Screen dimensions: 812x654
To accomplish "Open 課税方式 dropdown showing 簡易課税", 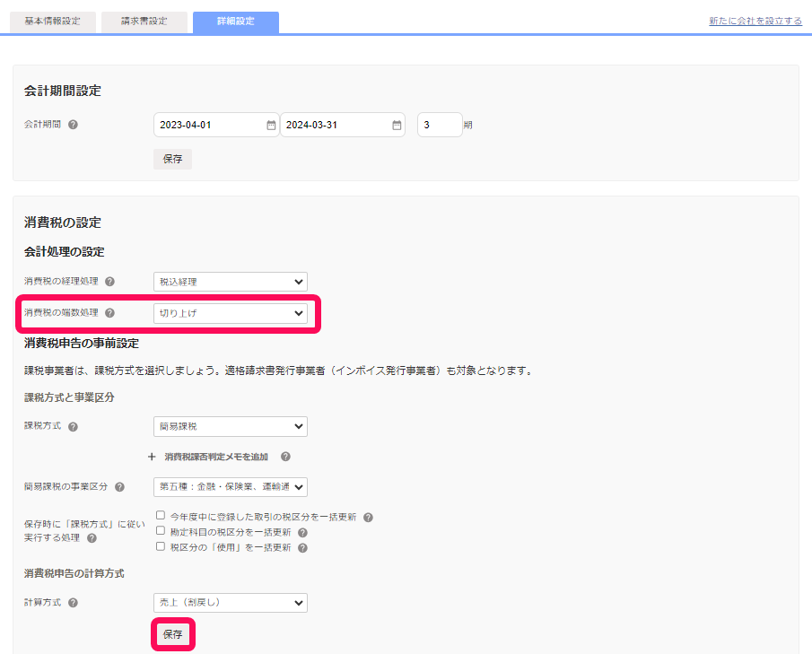I will [x=231, y=427].
